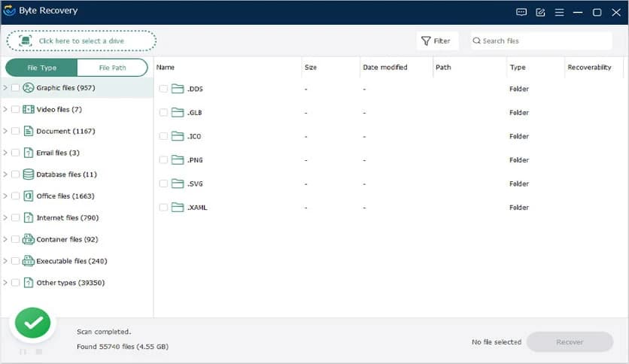This screenshot has height=364, width=629.
Task: Click the Internet files icon
Action: [28, 217]
